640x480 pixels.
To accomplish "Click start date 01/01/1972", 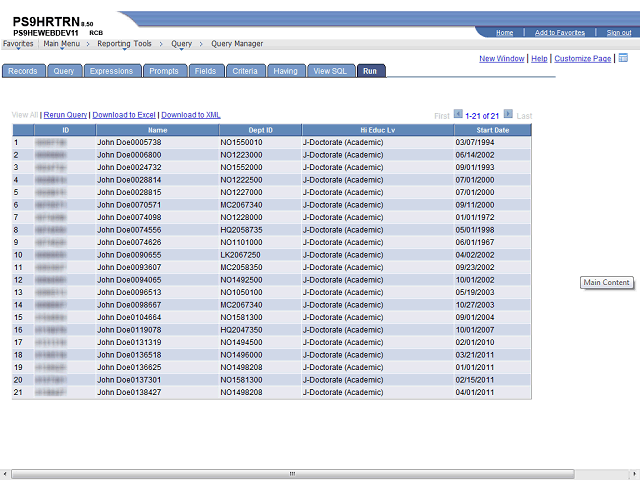I will [x=475, y=218].
